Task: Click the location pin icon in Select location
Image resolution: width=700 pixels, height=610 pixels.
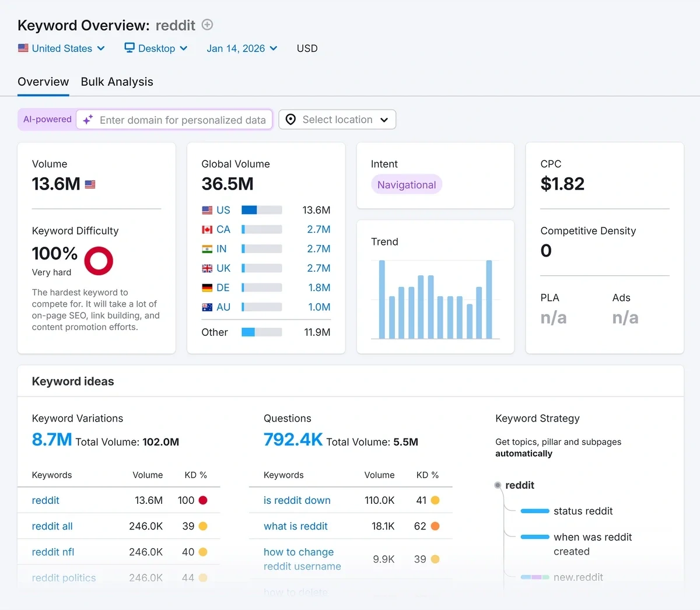Action: point(290,120)
